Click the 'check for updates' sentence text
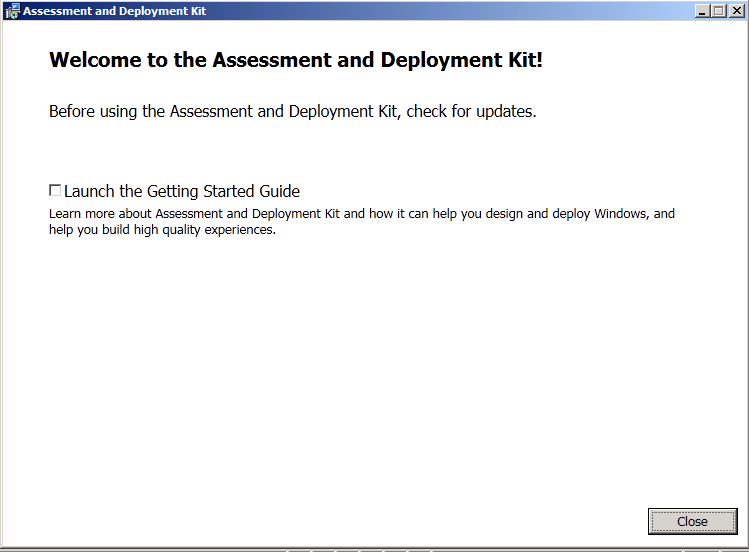The height and width of the screenshot is (552, 749). 292,112
